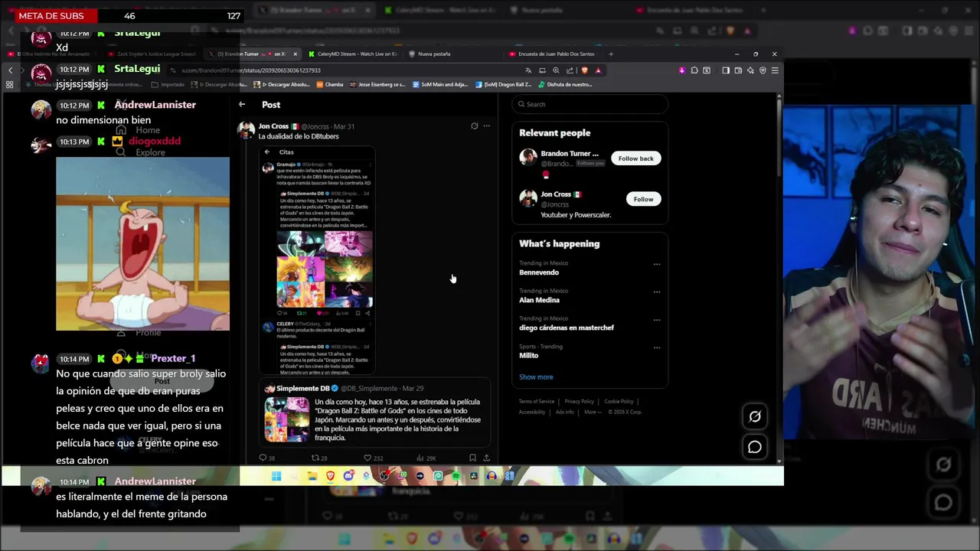
Task: Bookmark the Jon Cross post
Action: 472,458
